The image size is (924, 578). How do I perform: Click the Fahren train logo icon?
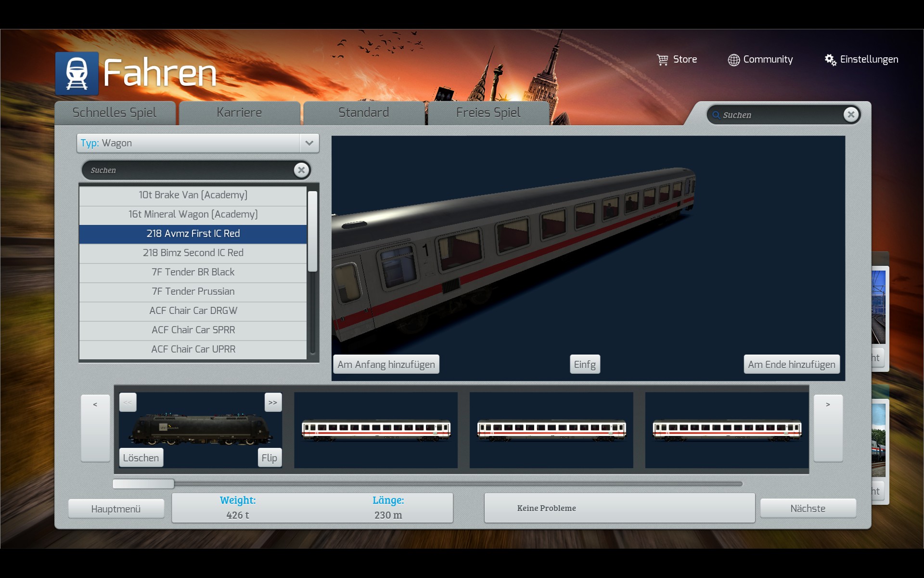click(77, 73)
